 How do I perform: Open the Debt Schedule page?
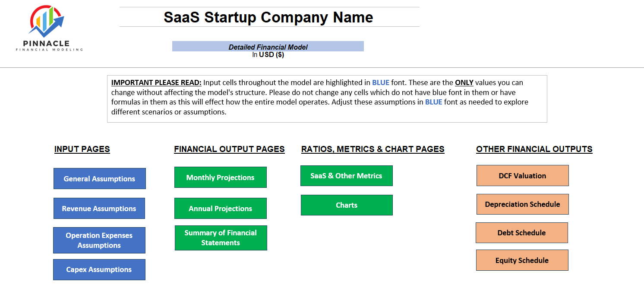(521, 232)
